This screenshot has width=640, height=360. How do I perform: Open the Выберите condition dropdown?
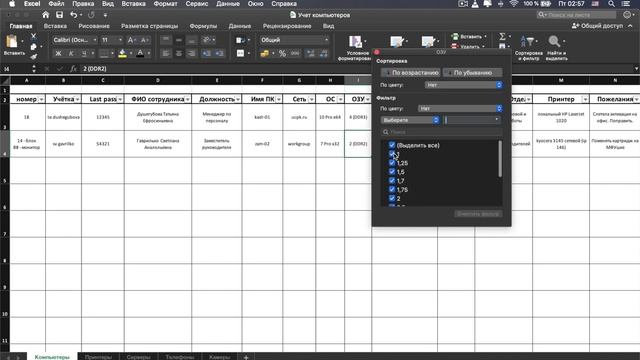coord(410,120)
